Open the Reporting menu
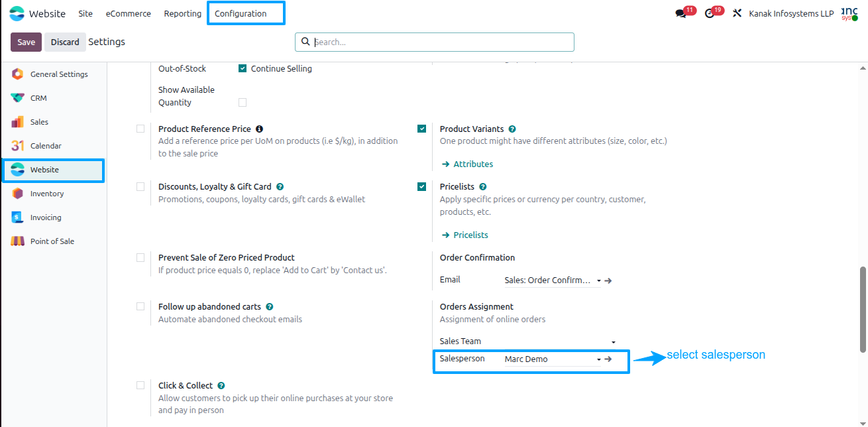Image resolution: width=868 pixels, height=427 pixels. [183, 13]
